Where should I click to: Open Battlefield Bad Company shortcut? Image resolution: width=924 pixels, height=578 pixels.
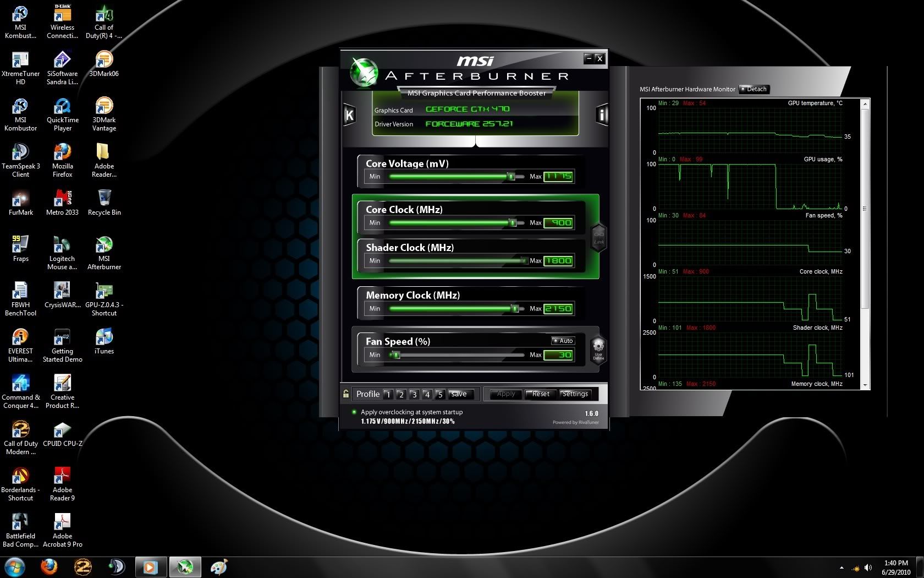tap(20, 530)
